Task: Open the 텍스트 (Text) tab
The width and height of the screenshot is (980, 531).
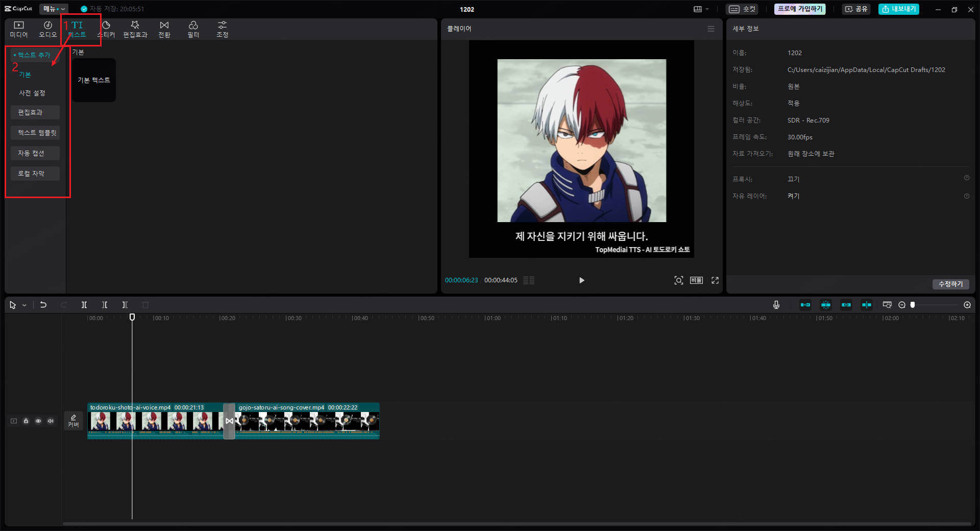Action: click(x=77, y=29)
